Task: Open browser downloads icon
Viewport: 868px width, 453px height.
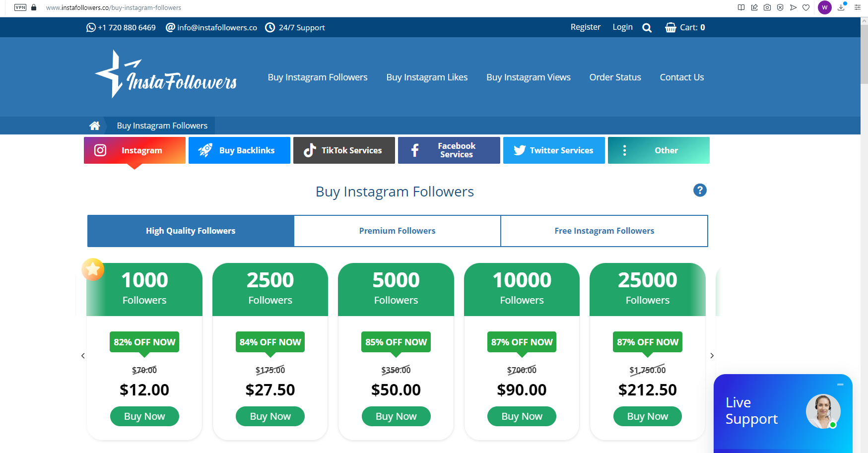Action: [x=841, y=7]
